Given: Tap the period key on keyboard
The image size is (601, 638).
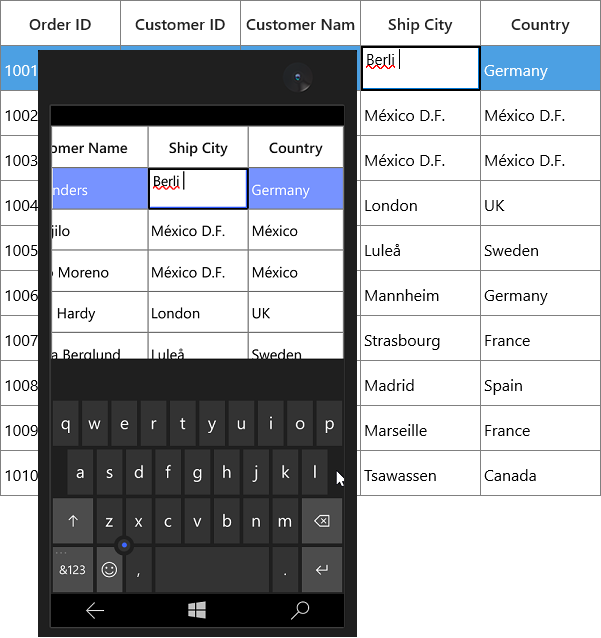Looking at the screenshot, I should [x=285, y=570].
